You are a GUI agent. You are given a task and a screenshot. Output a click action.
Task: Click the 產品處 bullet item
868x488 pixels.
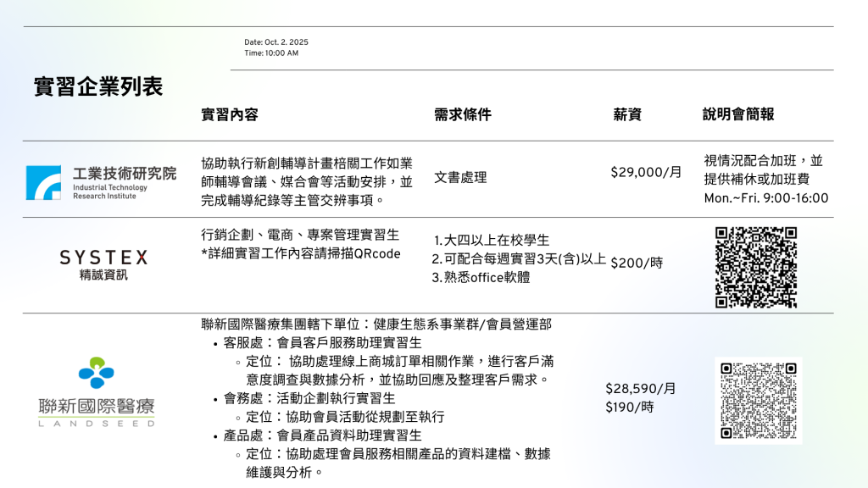(x=322, y=435)
